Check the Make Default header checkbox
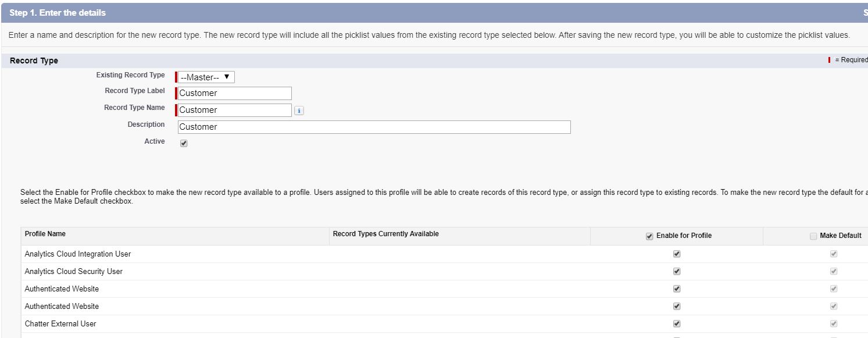The height and width of the screenshot is (338, 868). tap(813, 235)
